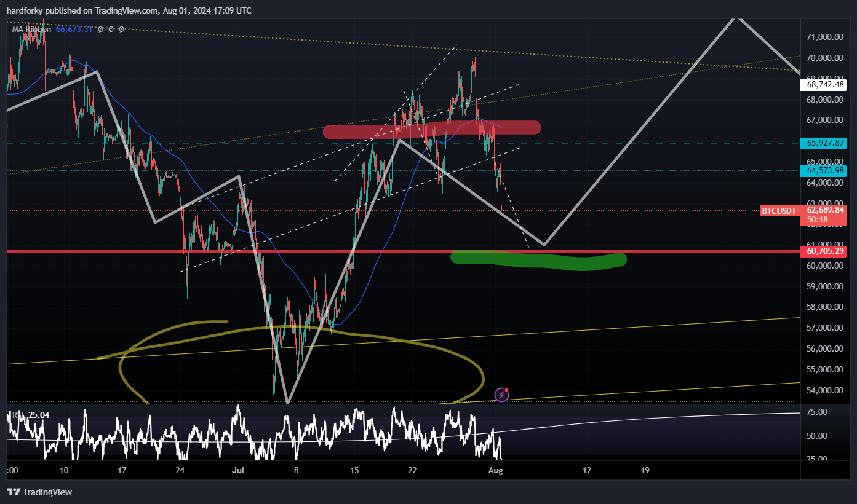Image resolution: width=857 pixels, height=504 pixels.
Task: Select the thick red horizontal line drawing
Action: coord(403,251)
